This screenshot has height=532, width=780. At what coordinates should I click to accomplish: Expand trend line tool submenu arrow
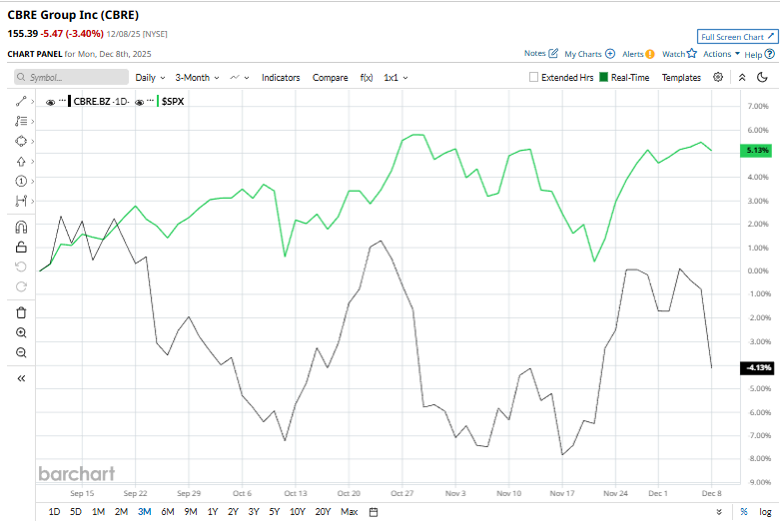32,102
